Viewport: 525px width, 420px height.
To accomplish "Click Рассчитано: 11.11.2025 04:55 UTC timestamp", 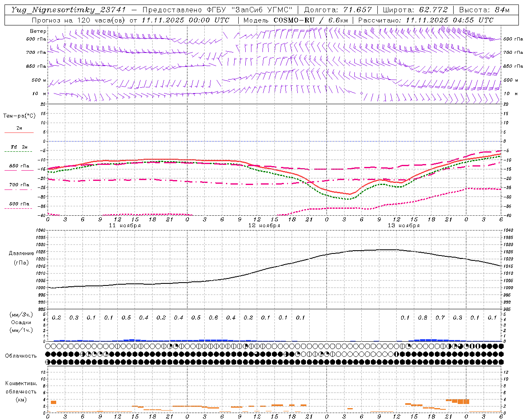I will click(x=426, y=20).
